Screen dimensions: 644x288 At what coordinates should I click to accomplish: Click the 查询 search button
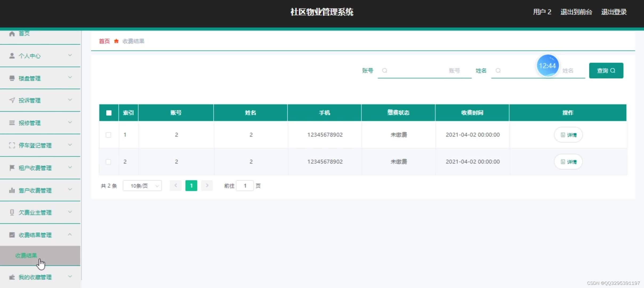(606, 70)
